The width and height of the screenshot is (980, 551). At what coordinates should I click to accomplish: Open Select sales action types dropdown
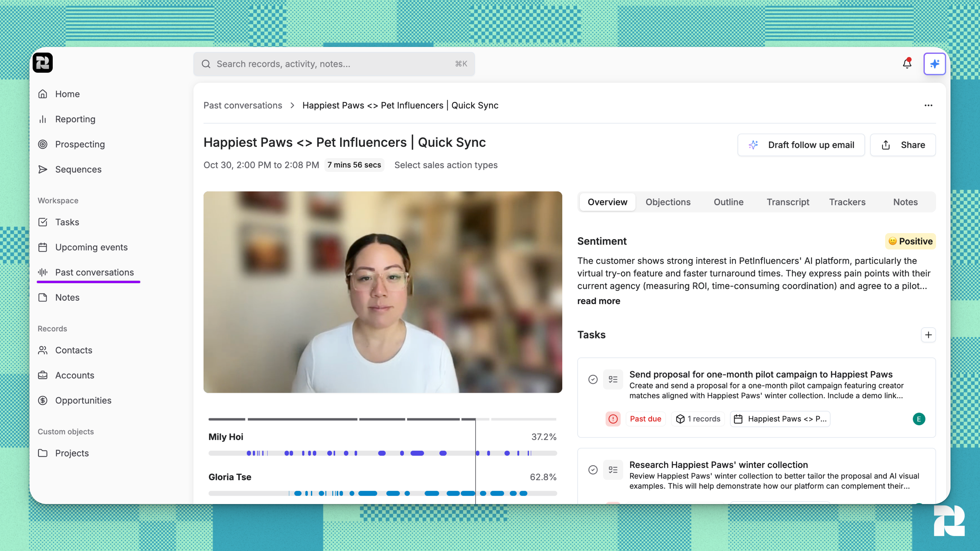coord(446,165)
